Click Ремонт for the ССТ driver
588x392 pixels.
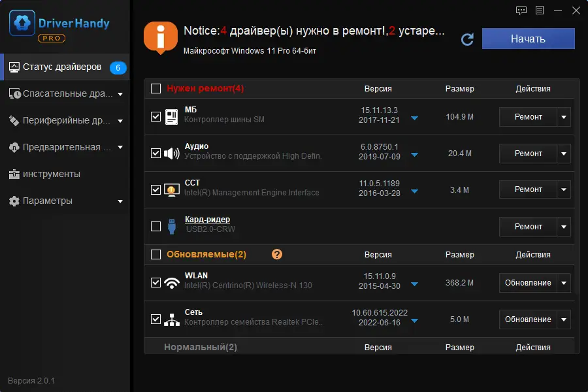click(x=528, y=189)
